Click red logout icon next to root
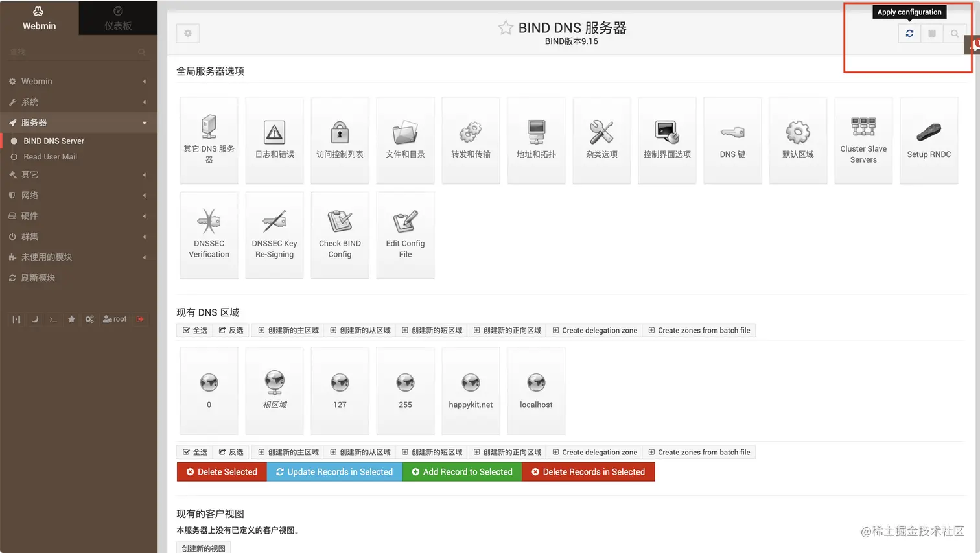Screen dimensions: 980x553 pyautogui.click(x=141, y=319)
